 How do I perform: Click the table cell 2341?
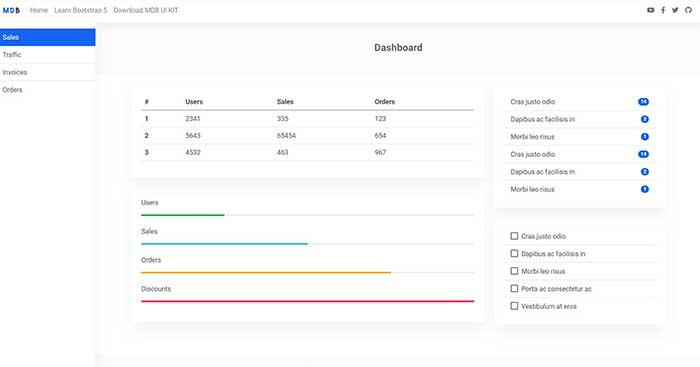point(193,119)
